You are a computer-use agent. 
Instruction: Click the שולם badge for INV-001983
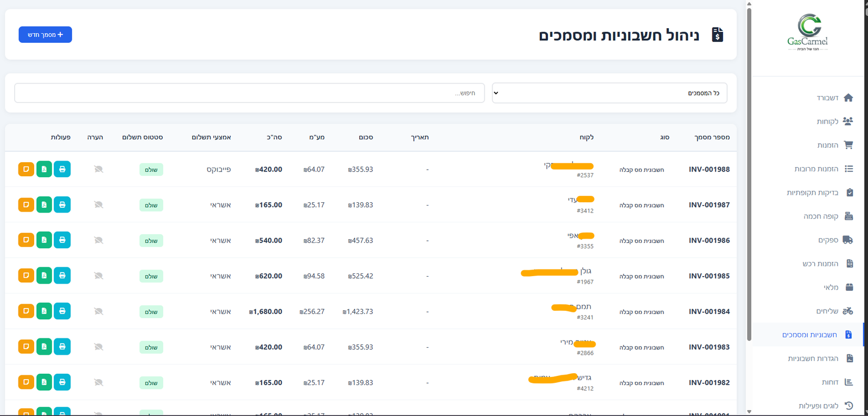pyautogui.click(x=151, y=347)
